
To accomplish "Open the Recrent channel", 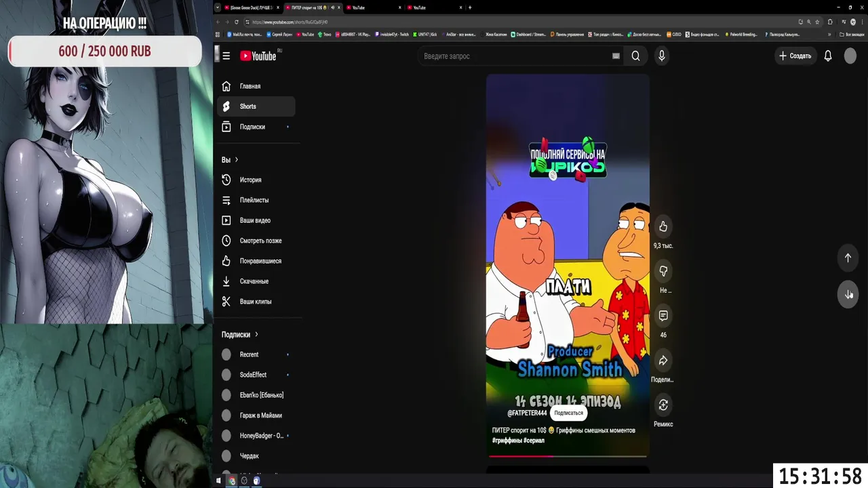I will [x=256, y=354].
